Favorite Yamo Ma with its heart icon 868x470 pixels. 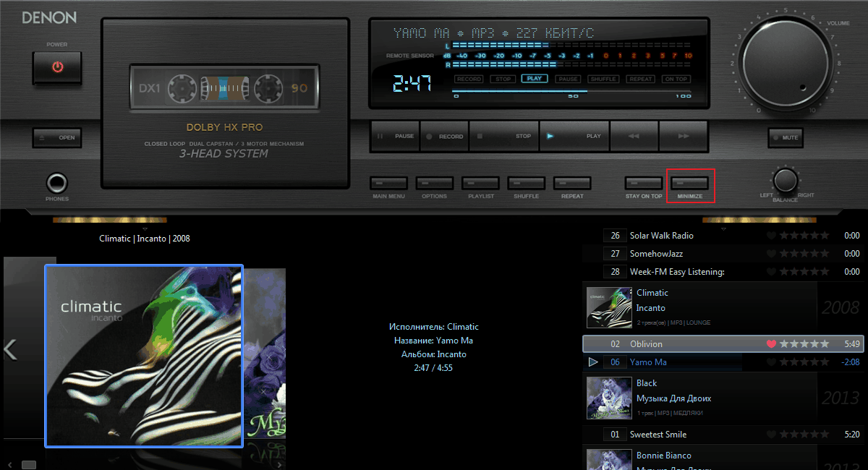click(x=771, y=362)
